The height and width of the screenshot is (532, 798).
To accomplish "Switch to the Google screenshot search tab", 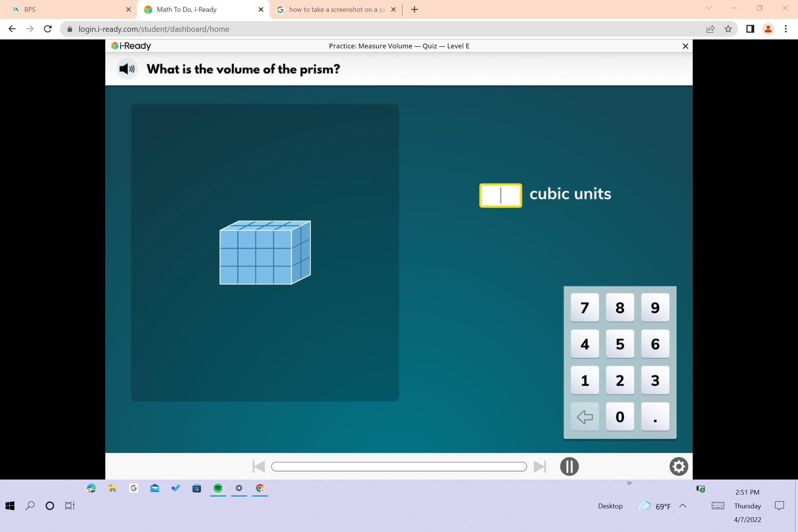I will [332, 10].
